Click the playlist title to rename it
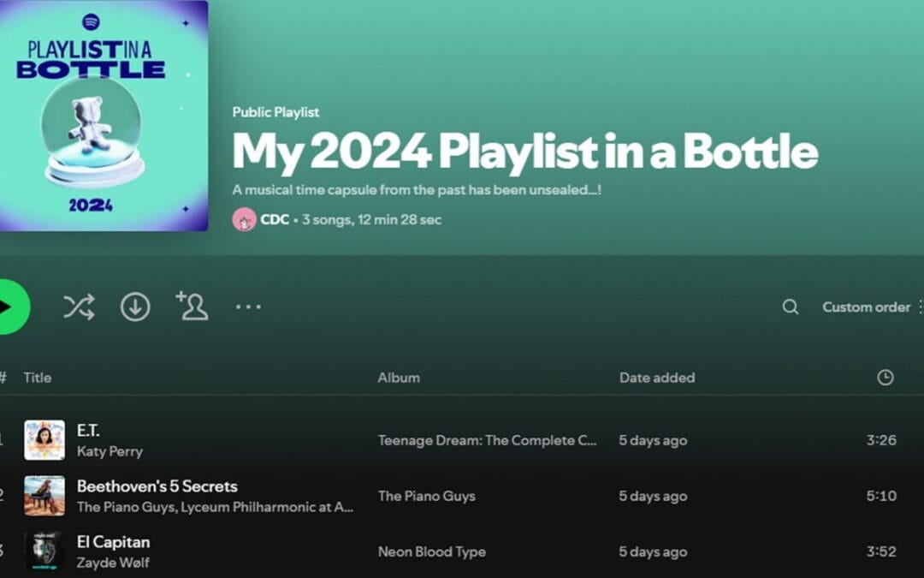Screen dimensions: 924x578 click(x=524, y=153)
